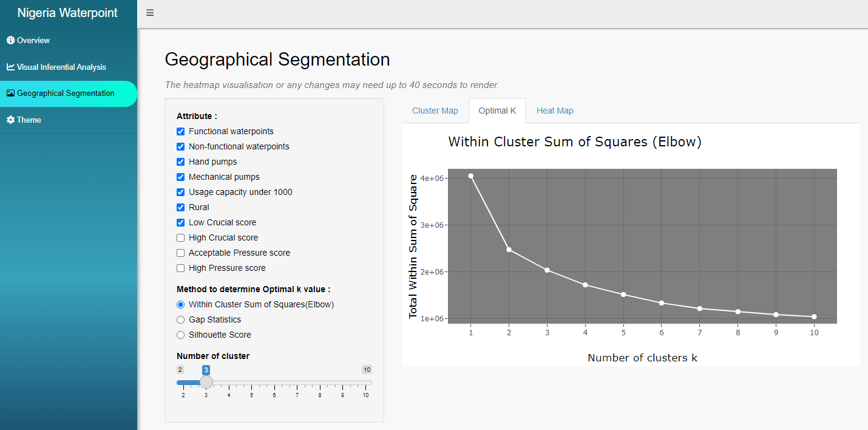The width and height of the screenshot is (868, 430).
Task: Uncheck the Rural attribute
Action: (180, 207)
